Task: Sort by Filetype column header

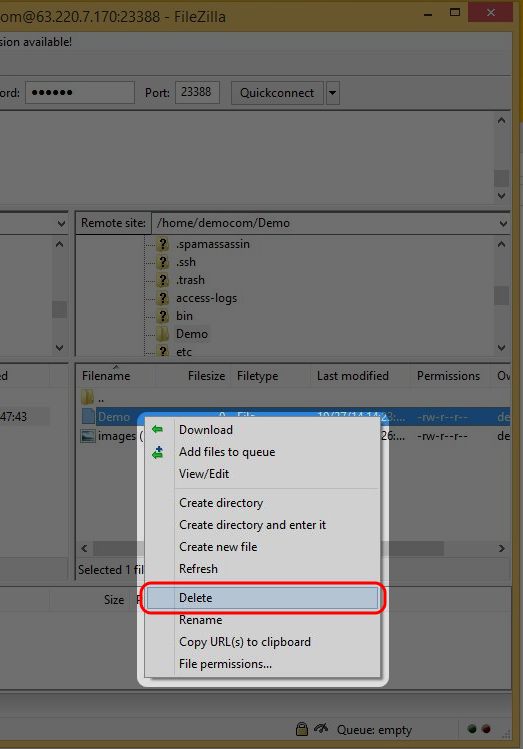Action: (271, 376)
